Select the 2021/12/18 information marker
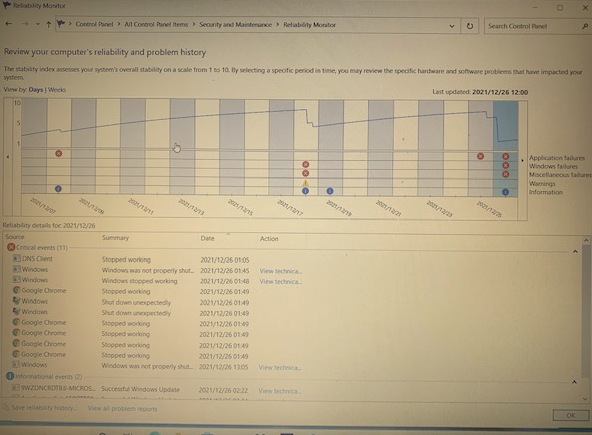The image size is (592, 435). (x=305, y=191)
